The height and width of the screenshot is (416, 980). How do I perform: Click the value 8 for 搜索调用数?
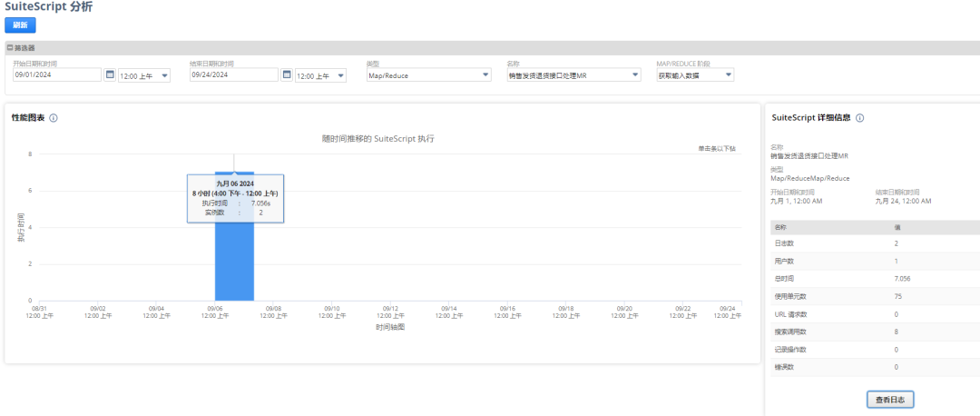click(x=897, y=332)
